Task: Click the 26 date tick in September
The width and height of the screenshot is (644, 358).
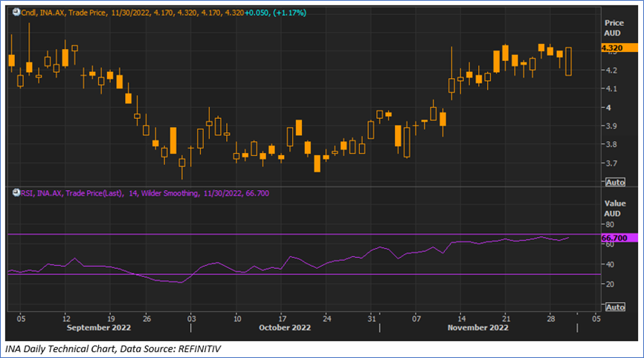Action: point(146,319)
